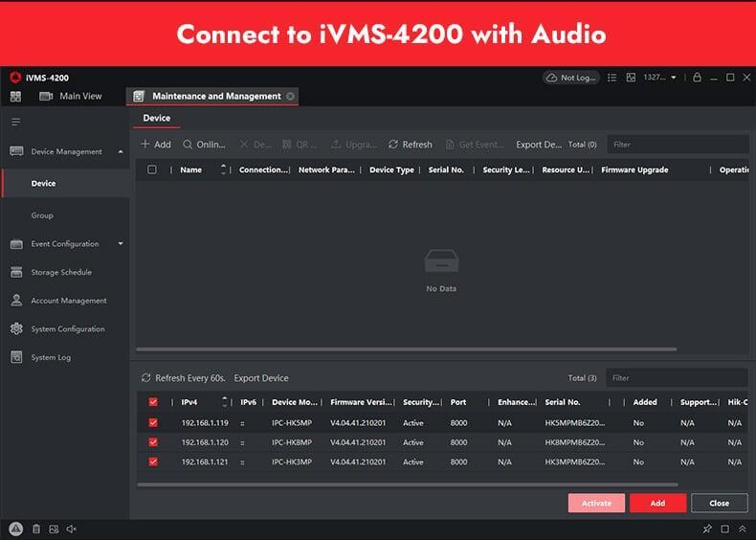
Task: Open System Log from the sidebar
Action: click(x=51, y=357)
